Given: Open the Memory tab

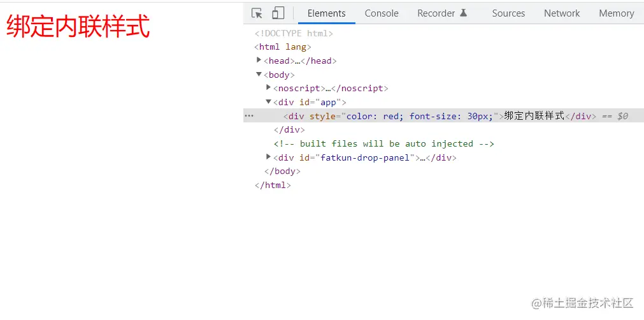Looking at the screenshot, I should coord(616,13).
